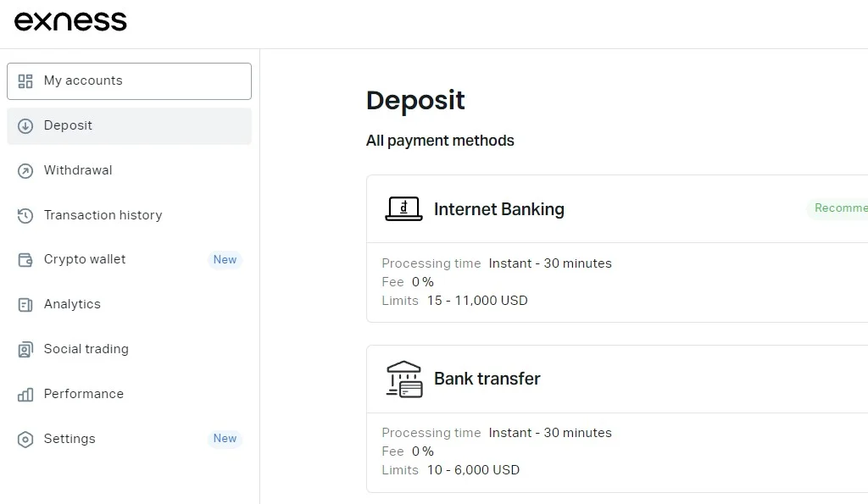Click the Performance bar-chart icon
The width and height of the screenshot is (868, 504).
click(24, 394)
